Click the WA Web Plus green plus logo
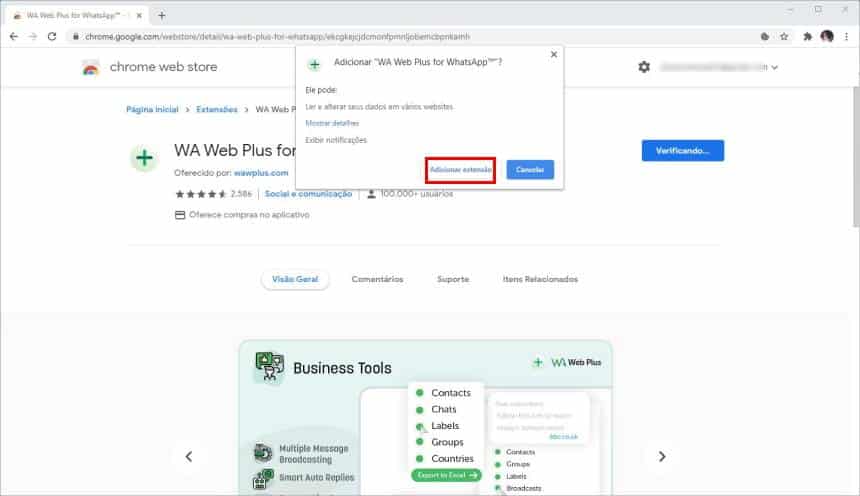Screen dimensions: 860x496 pyautogui.click(x=144, y=158)
